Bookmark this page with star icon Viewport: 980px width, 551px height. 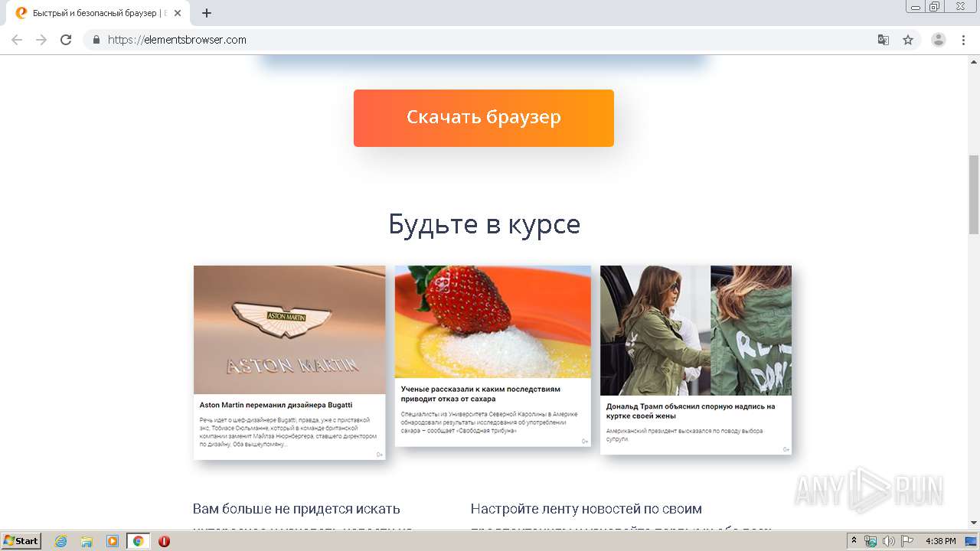908,40
